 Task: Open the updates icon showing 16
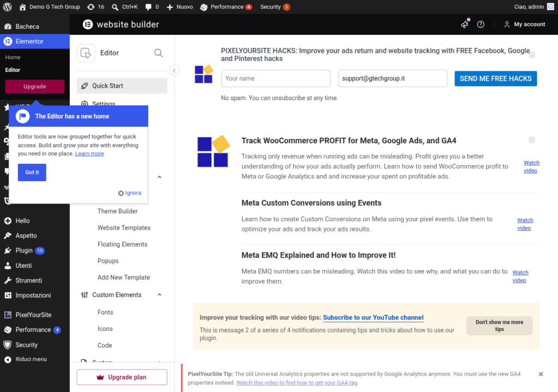96,7
